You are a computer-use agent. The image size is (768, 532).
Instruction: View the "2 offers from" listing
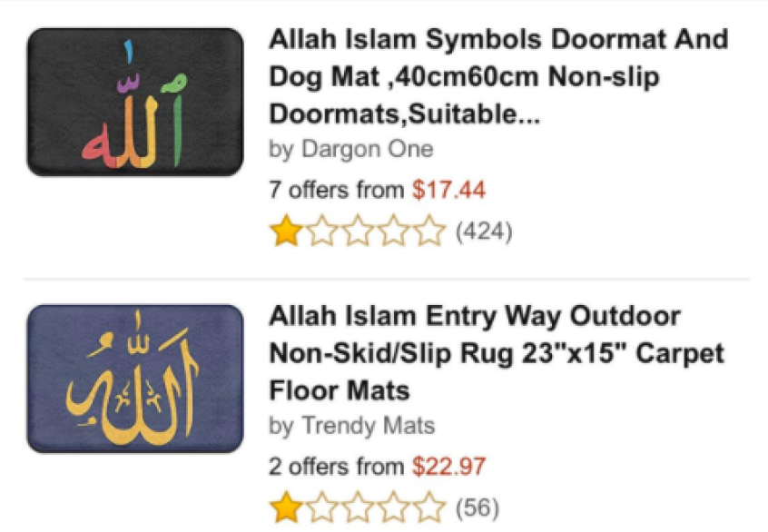(336, 467)
